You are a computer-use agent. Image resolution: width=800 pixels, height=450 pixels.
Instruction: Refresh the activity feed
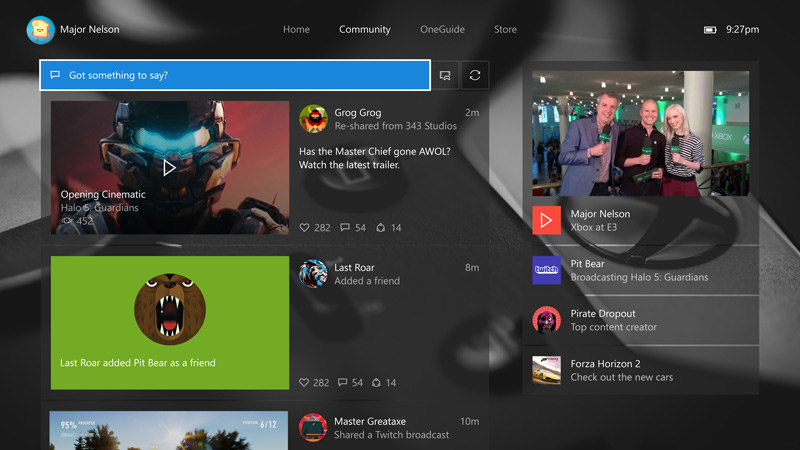pos(475,76)
